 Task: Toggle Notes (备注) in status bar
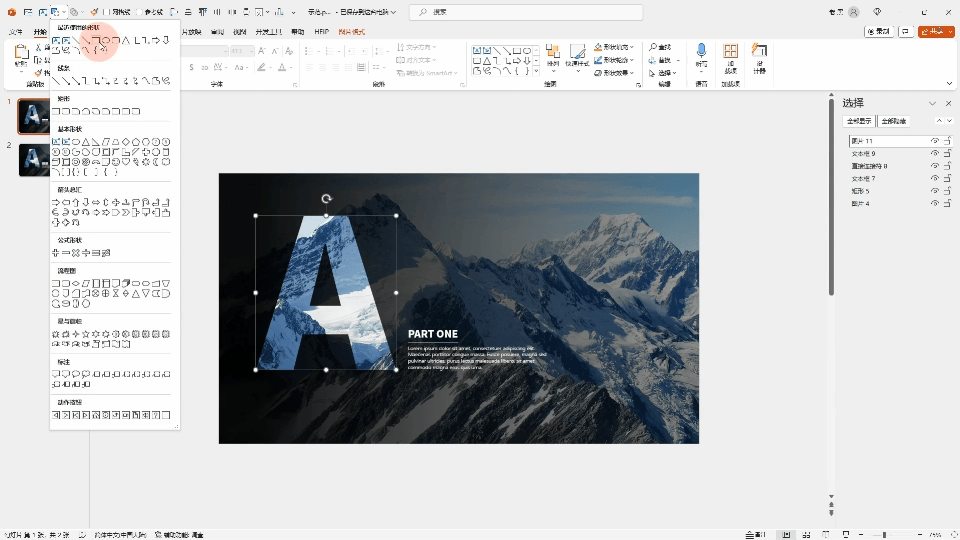tap(756, 534)
